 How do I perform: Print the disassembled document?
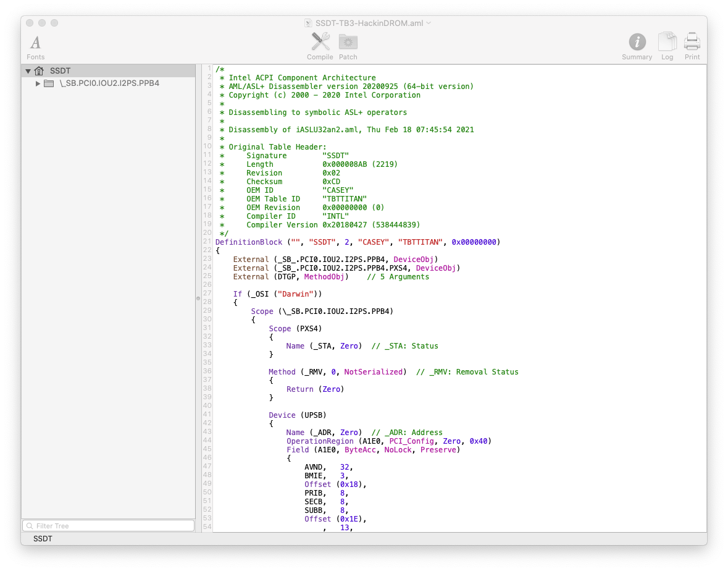tap(692, 43)
